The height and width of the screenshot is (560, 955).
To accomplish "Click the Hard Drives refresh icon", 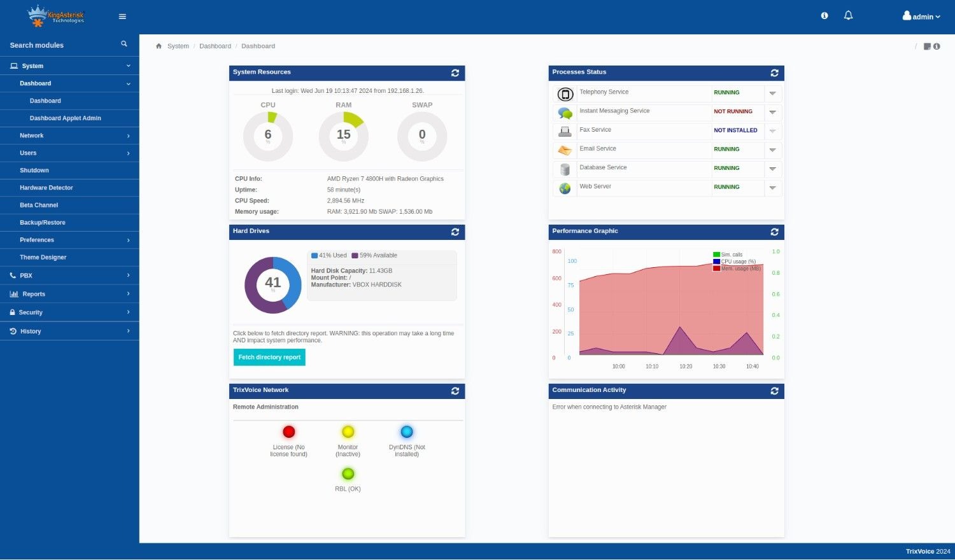I will [455, 232].
